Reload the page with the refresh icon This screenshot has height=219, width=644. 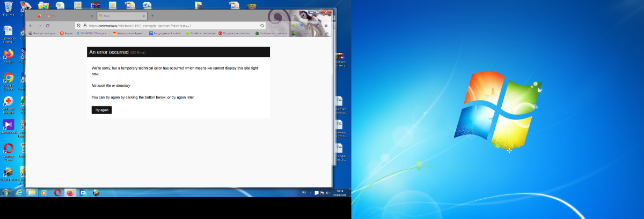[x=47, y=25]
